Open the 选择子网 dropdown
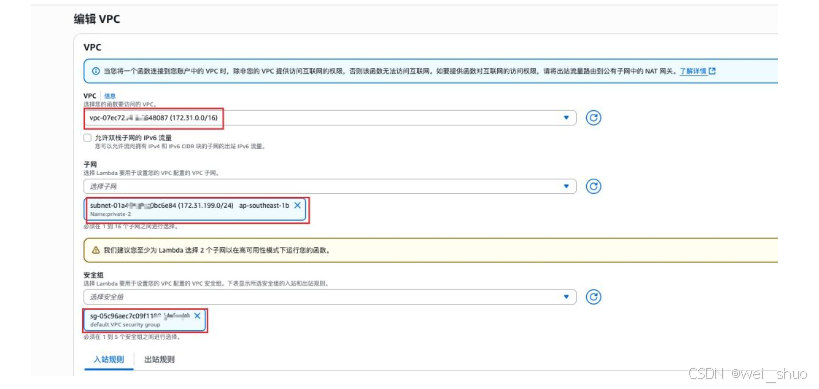Screen dimensions: 819x389 330,186
